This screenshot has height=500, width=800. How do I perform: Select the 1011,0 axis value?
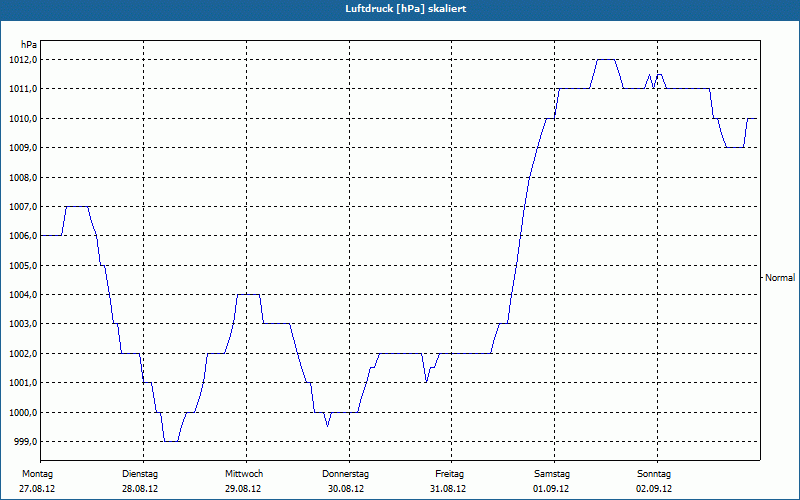[x=23, y=89]
